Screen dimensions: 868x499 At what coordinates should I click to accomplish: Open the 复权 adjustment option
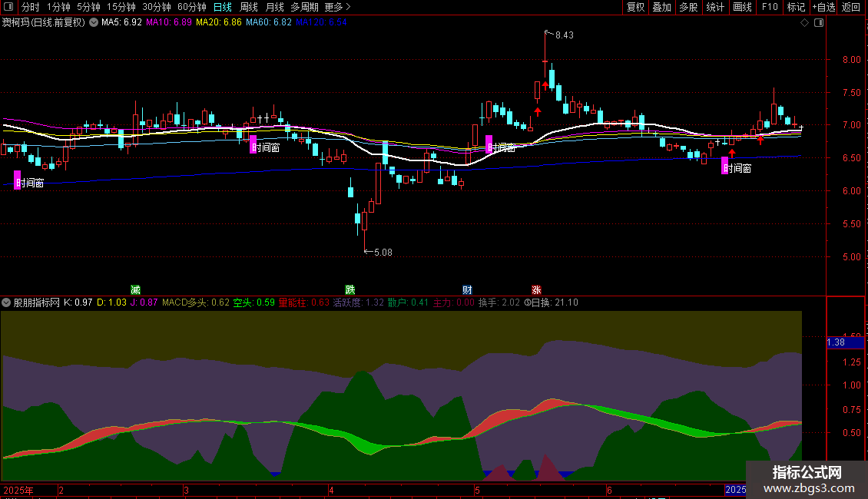click(x=635, y=7)
